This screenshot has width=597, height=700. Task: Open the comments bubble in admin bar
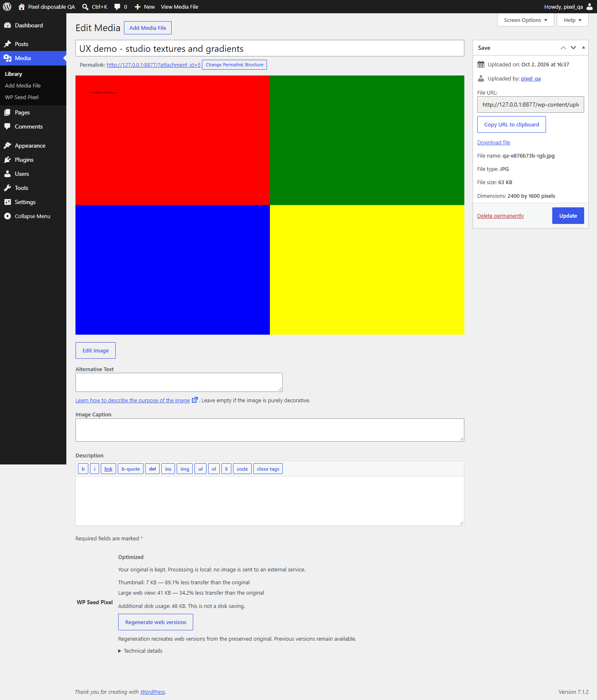click(121, 7)
